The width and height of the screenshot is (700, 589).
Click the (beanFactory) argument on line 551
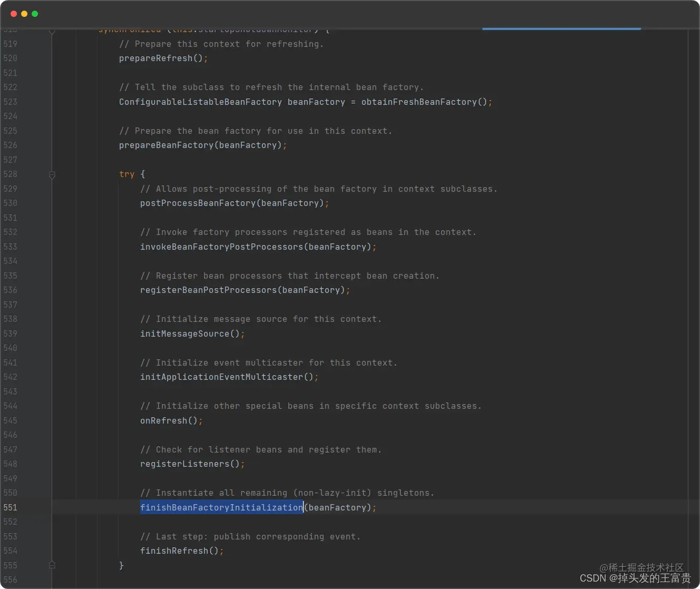pyautogui.click(x=337, y=508)
